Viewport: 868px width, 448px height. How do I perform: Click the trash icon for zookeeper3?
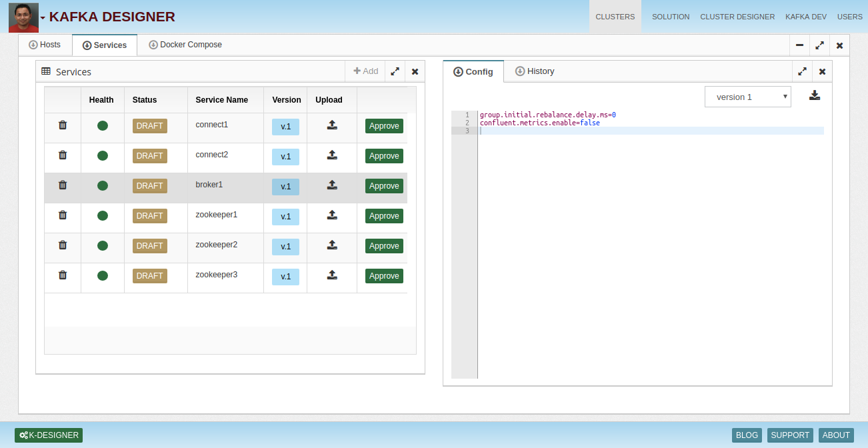pyautogui.click(x=63, y=275)
